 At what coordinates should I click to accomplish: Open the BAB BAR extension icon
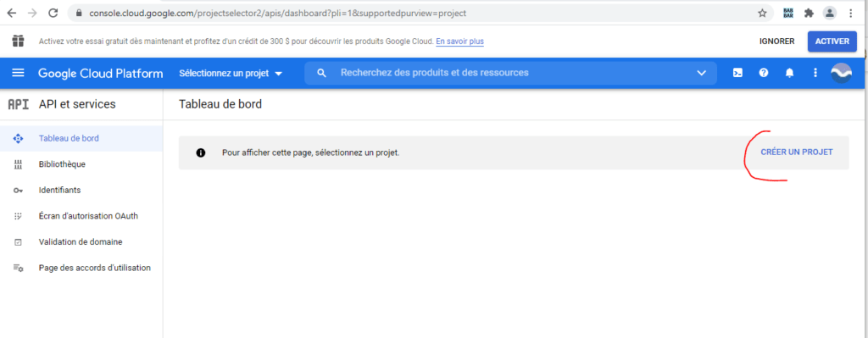click(788, 14)
